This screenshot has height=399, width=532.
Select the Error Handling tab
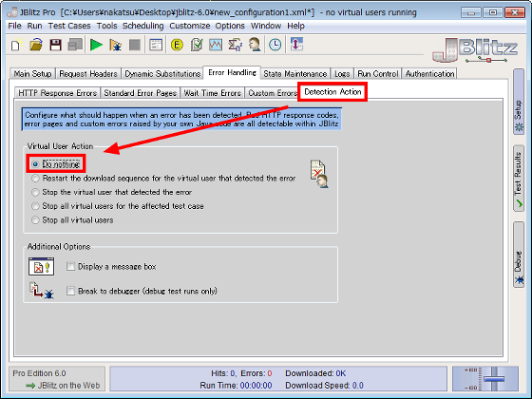click(x=232, y=72)
